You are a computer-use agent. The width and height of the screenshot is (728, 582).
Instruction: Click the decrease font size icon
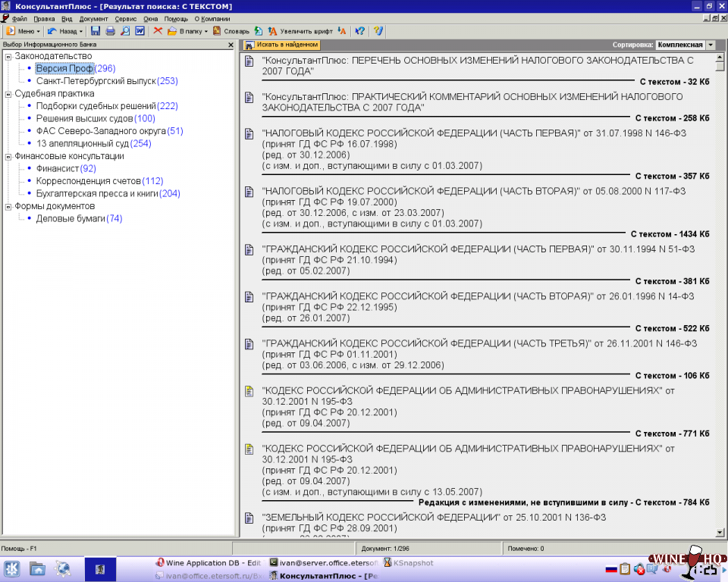click(342, 31)
